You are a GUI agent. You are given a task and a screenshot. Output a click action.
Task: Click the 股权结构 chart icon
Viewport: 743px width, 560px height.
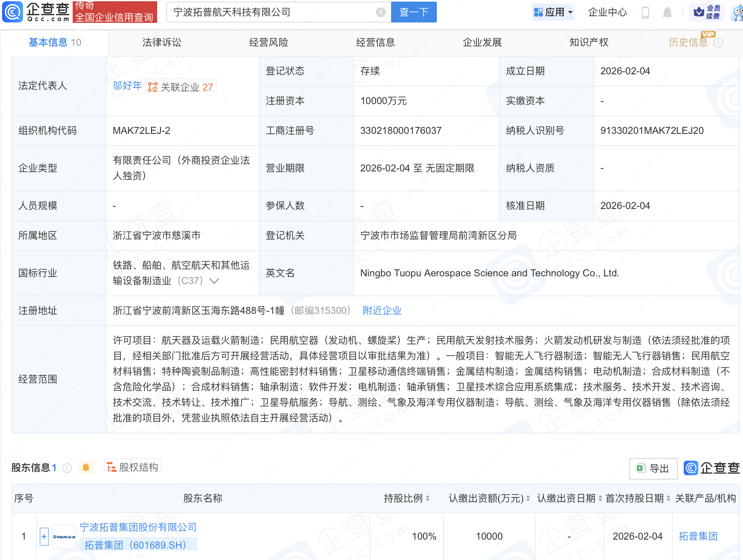[111, 466]
